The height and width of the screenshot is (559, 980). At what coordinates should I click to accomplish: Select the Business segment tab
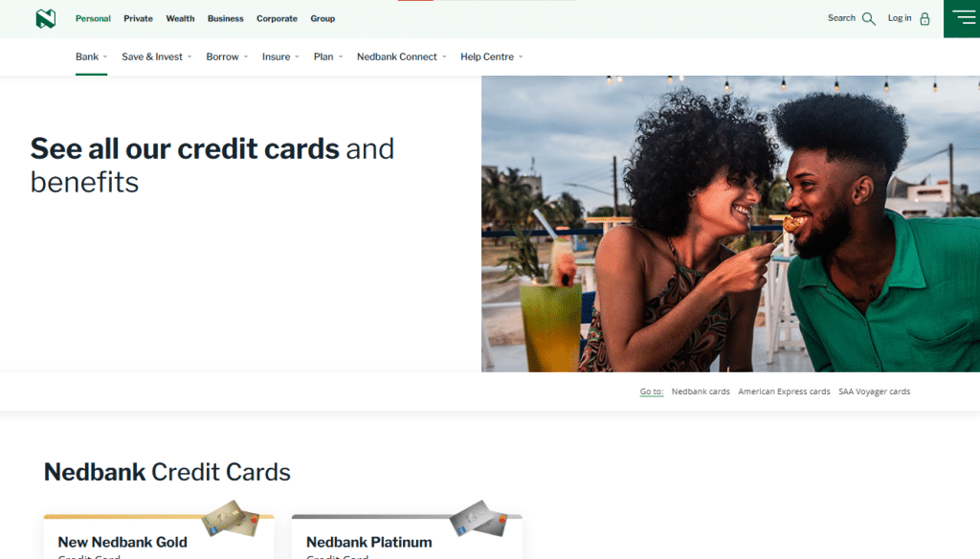tap(225, 19)
